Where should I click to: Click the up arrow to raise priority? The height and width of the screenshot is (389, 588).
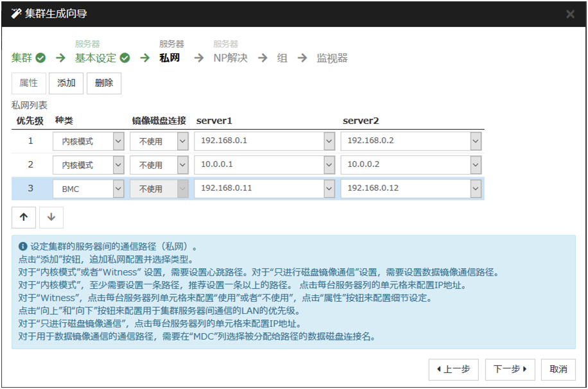click(24, 218)
